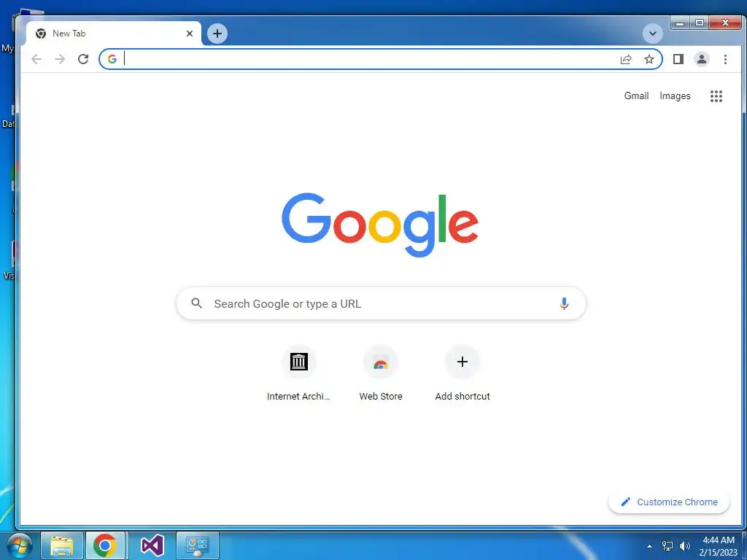
Task: Click the browser forward arrow
Action: tap(60, 59)
